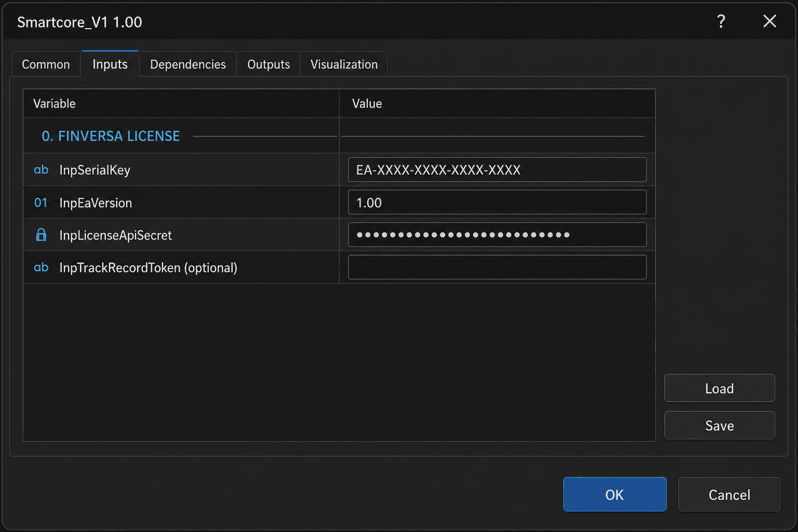798x532 pixels.
Task: Click the 01 icon beside InpEaVersion
Action: click(x=41, y=203)
